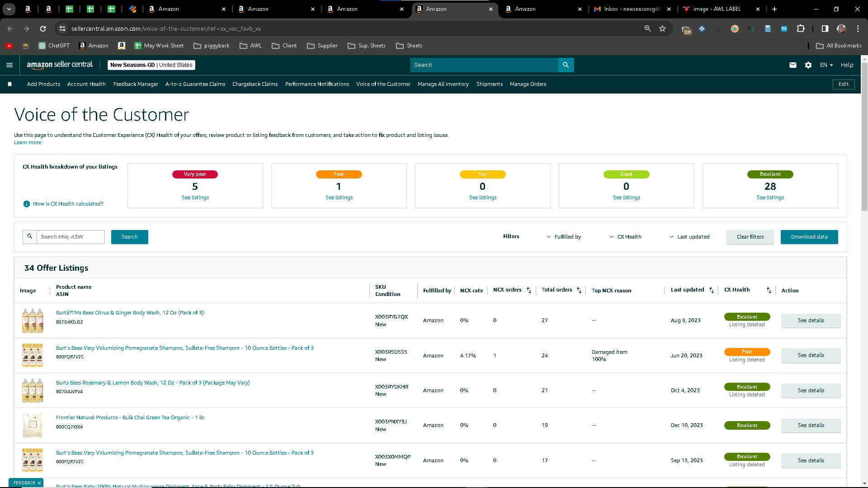
Task: Click the browser back arrow
Action: 10,28
